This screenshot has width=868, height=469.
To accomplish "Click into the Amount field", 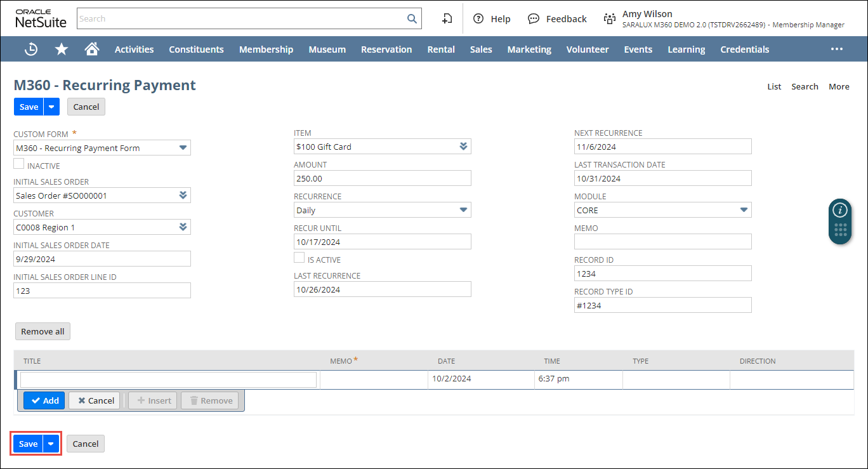I will 382,178.
